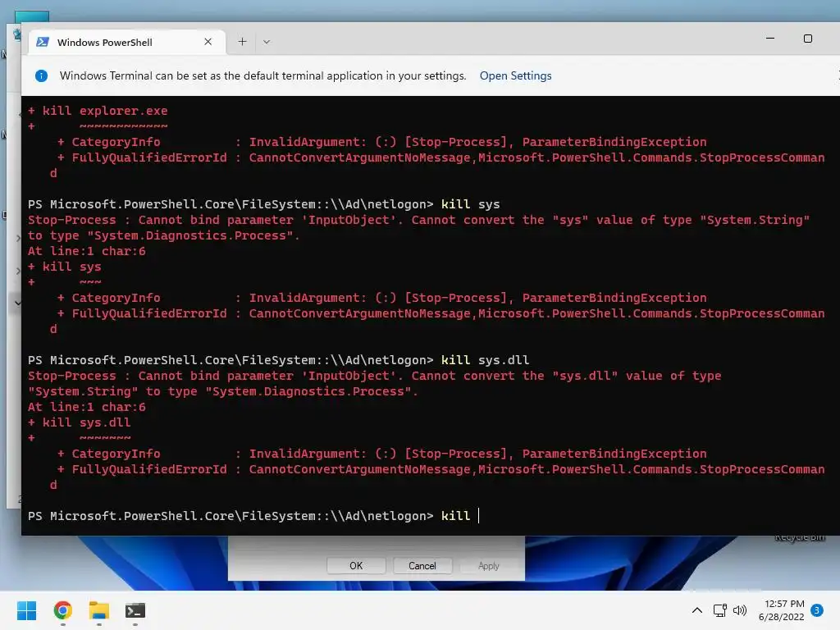The height and width of the screenshot is (630, 840).
Task: Click '+ kill explorer.exe' error line
Action: (x=98, y=111)
